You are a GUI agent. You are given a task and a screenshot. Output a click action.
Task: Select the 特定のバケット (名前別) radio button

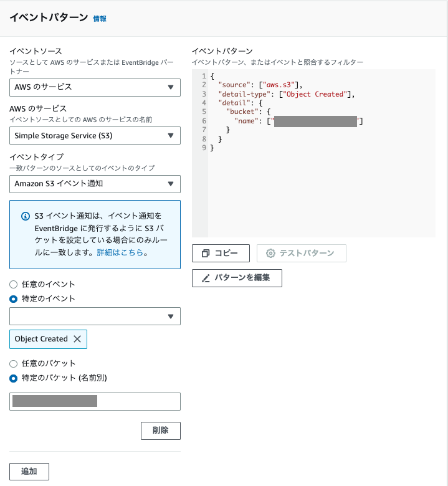pos(13,378)
